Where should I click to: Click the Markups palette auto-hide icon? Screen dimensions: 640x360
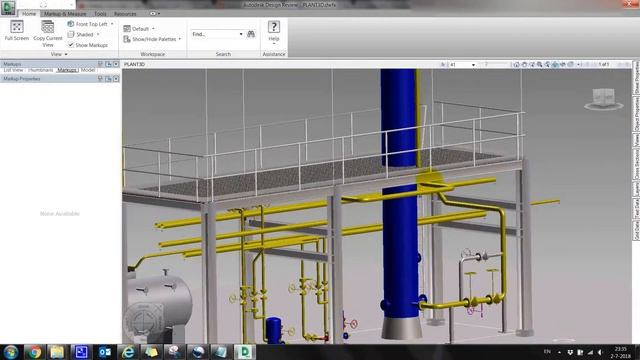[x=108, y=64]
